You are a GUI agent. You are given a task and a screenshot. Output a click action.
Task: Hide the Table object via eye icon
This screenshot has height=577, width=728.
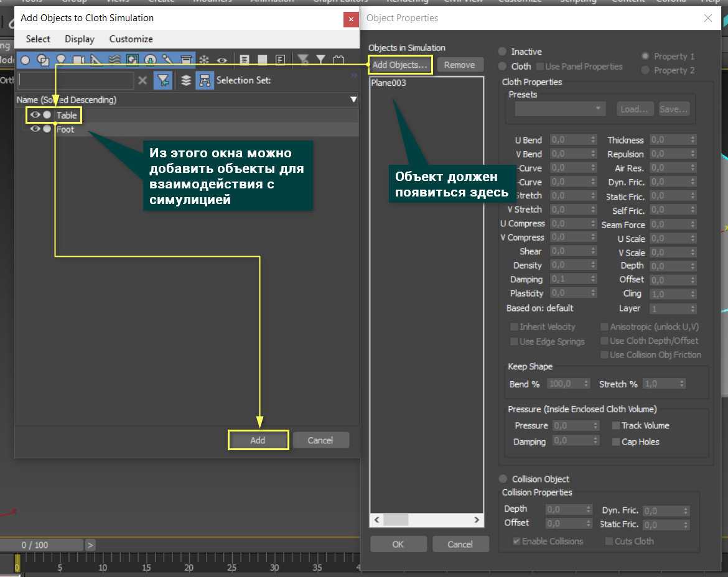coord(35,115)
